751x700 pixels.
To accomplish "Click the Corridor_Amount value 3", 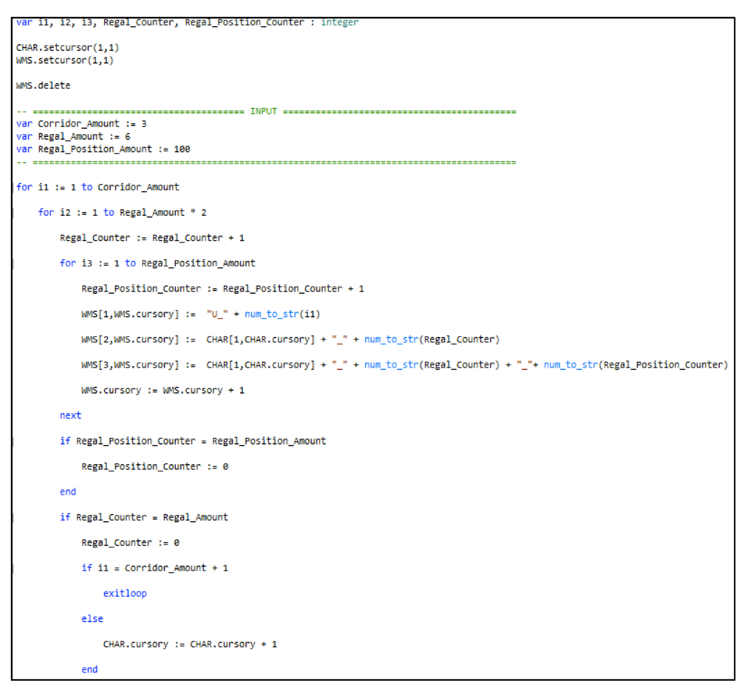I will coord(144,124).
